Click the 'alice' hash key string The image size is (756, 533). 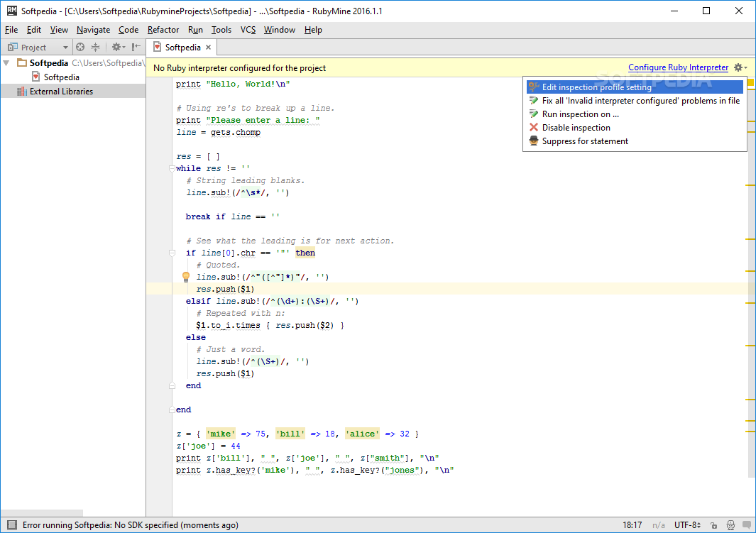tap(362, 434)
